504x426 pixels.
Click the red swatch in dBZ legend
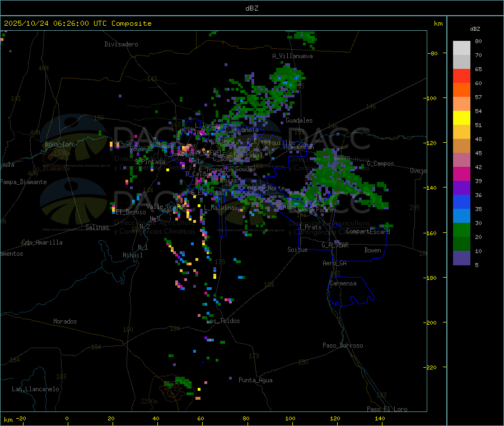point(461,76)
